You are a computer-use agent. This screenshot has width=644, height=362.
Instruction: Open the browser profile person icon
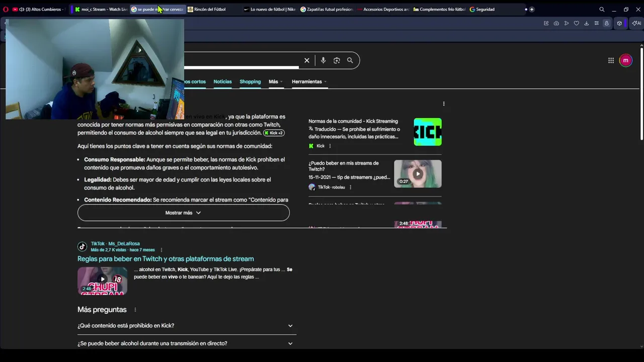[606, 23]
